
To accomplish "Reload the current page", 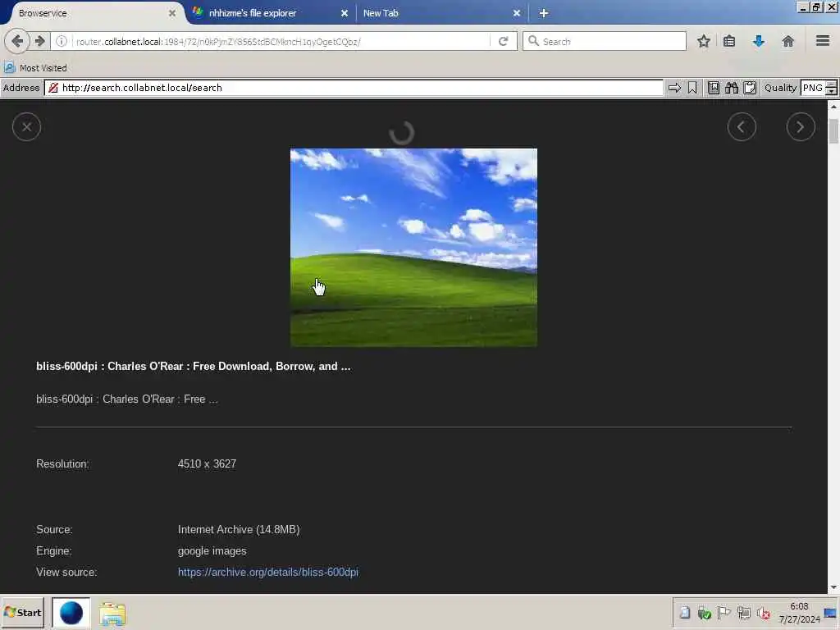I will [x=503, y=41].
